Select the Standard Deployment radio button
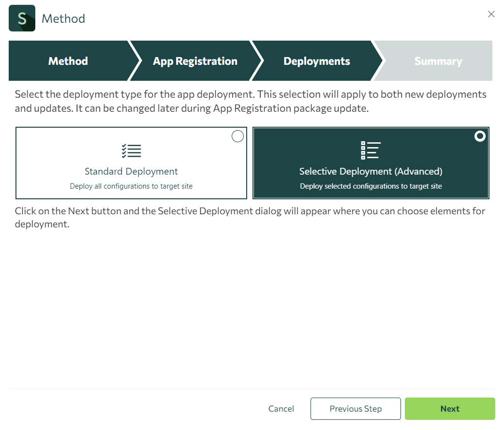Screen dimensions: 504x430 point(237,136)
